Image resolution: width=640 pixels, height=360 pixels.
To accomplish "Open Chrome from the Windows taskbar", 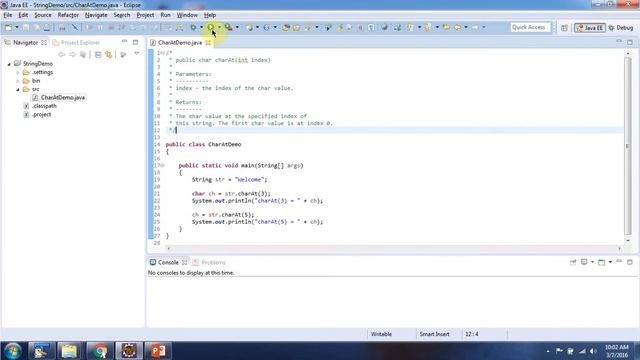I will pyautogui.click(x=99, y=351).
